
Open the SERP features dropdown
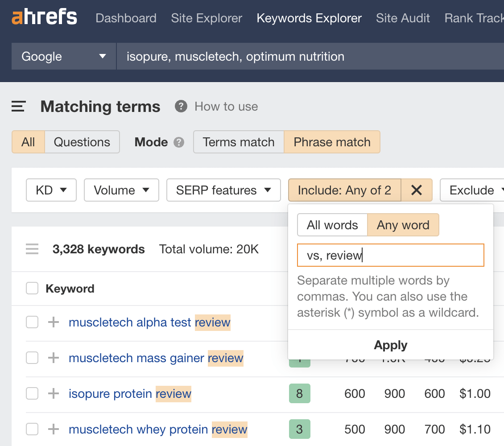tap(223, 190)
